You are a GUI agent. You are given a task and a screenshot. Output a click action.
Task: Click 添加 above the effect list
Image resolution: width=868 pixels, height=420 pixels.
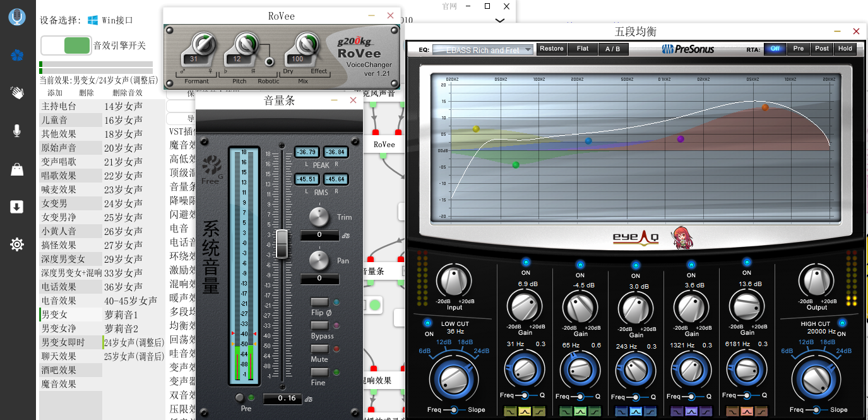[55, 93]
